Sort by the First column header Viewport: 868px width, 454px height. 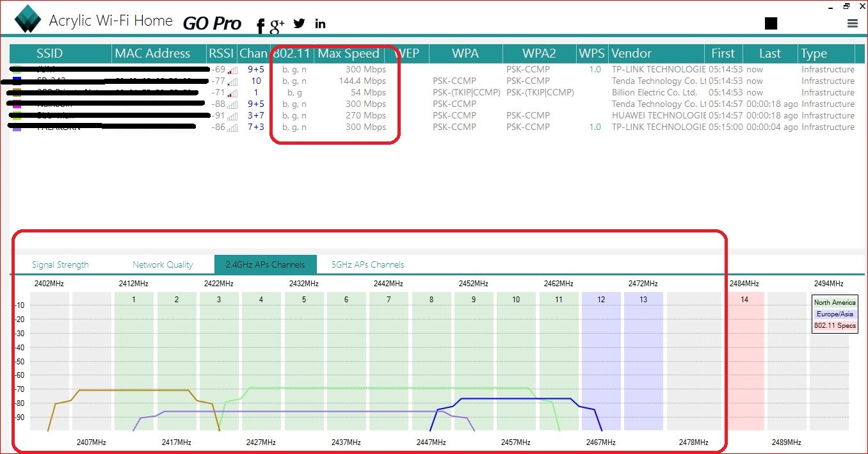[x=723, y=54]
